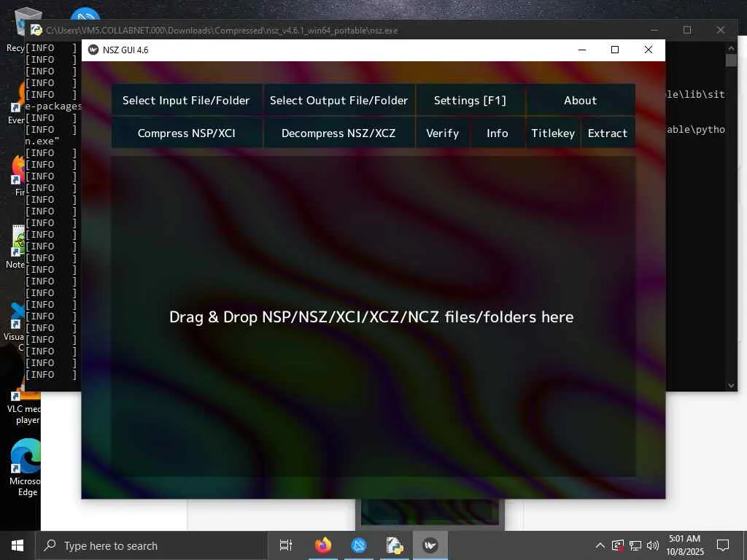Open the notification center icon
747x560 pixels.
point(723,545)
